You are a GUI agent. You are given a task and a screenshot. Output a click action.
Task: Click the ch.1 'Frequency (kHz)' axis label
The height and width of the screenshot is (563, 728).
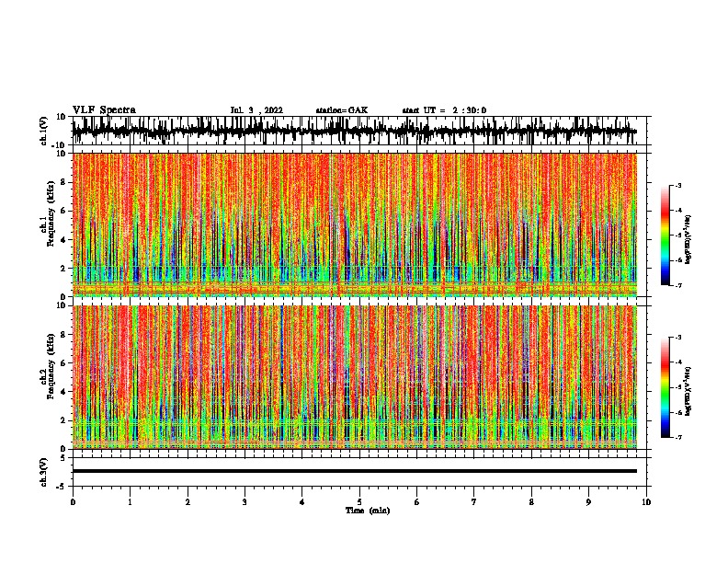(51, 213)
